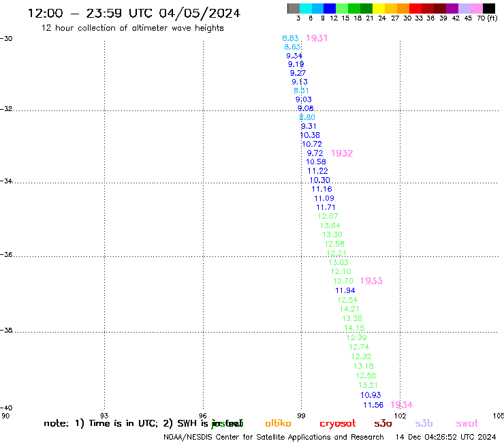
Task: Click the value 13.18
Action: [x=364, y=366]
